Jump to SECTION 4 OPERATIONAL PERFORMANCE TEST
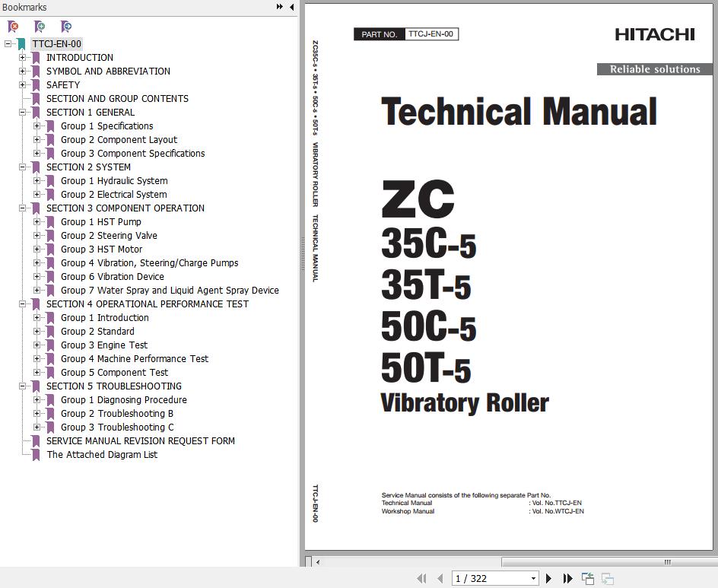 [x=148, y=304]
